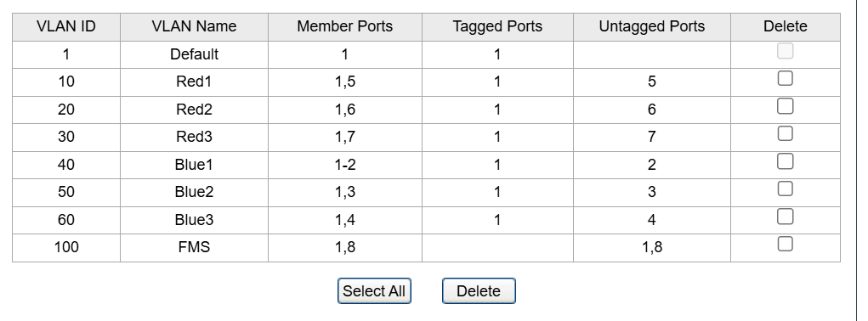868x321 pixels.
Task: Click the Member Ports column header
Action: pos(345,26)
